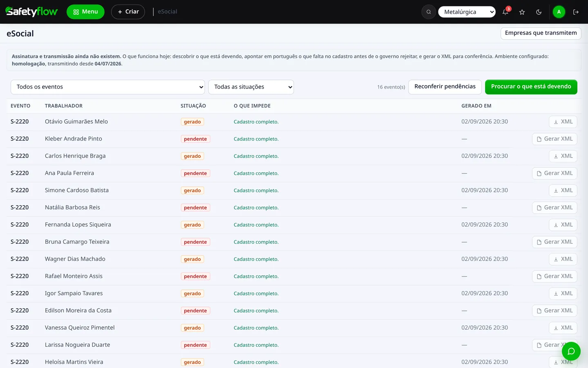
Task: Download XML for Vanessa Queiroz Pimentel
Action: tap(563, 328)
